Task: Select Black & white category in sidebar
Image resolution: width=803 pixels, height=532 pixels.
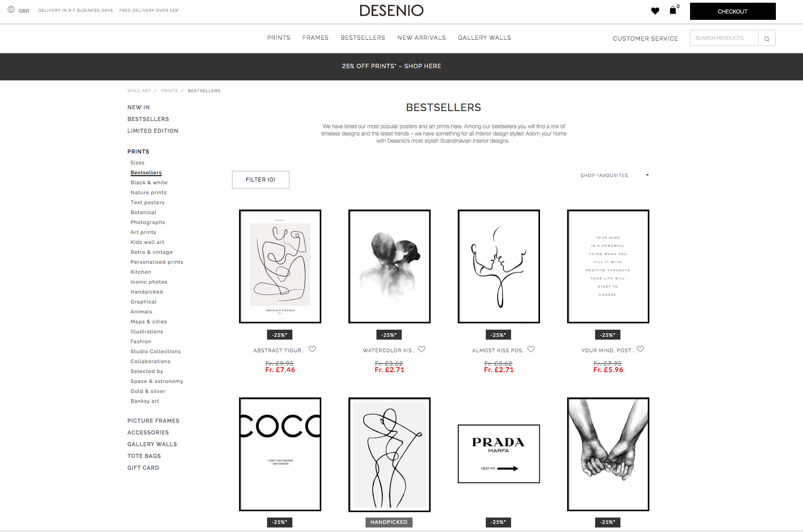Action: pos(149,183)
